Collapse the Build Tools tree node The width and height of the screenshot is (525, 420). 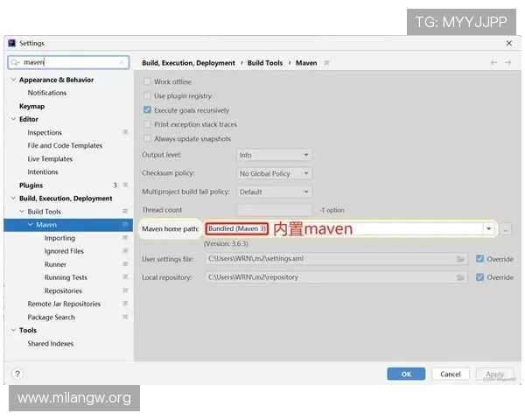(x=21, y=212)
